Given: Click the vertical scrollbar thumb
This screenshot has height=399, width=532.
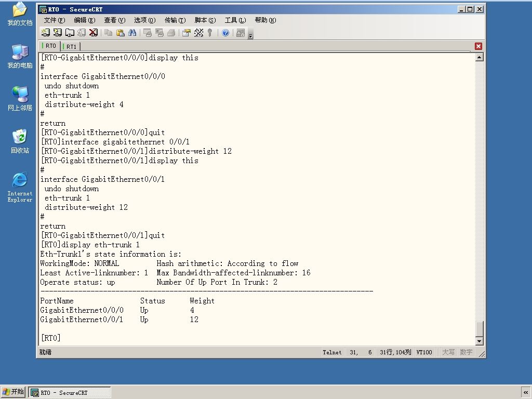Looking at the screenshot, I should point(479,328).
